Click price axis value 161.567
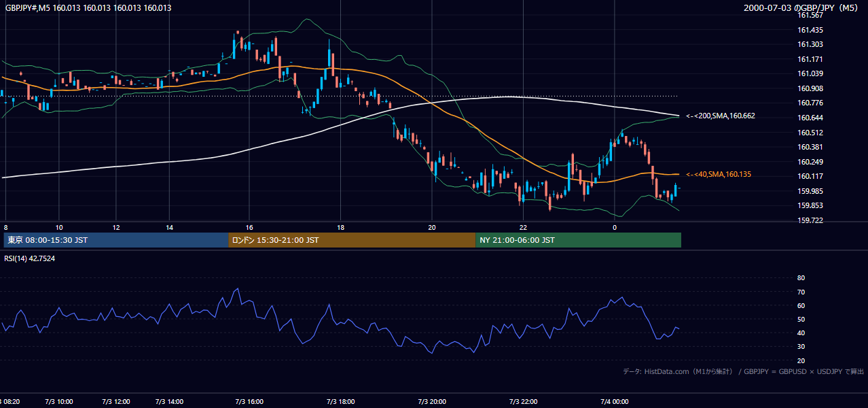This screenshot has height=408, width=868. [x=810, y=16]
